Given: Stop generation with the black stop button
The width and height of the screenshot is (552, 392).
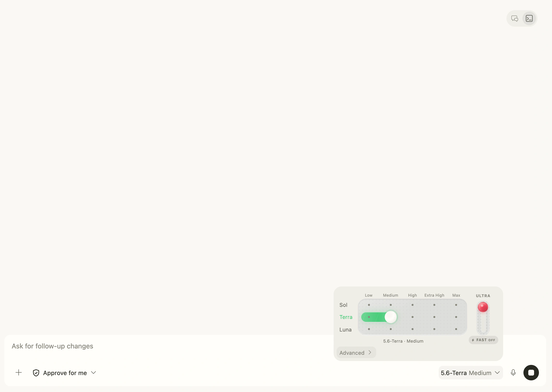Looking at the screenshot, I should (x=531, y=373).
